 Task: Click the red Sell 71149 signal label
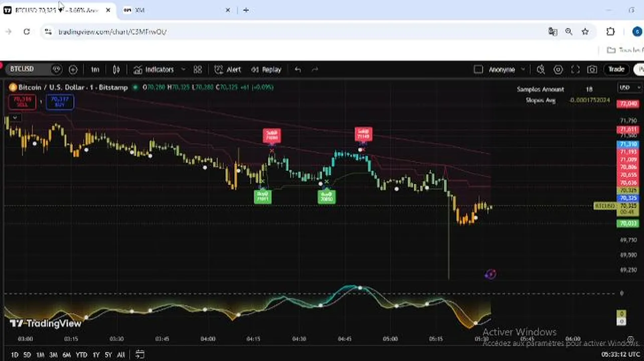pos(363,133)
